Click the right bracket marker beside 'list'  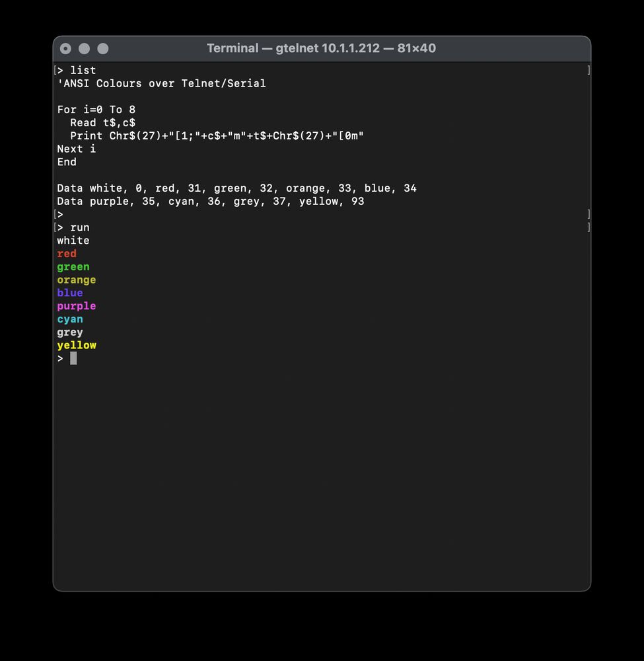point(587,70)
